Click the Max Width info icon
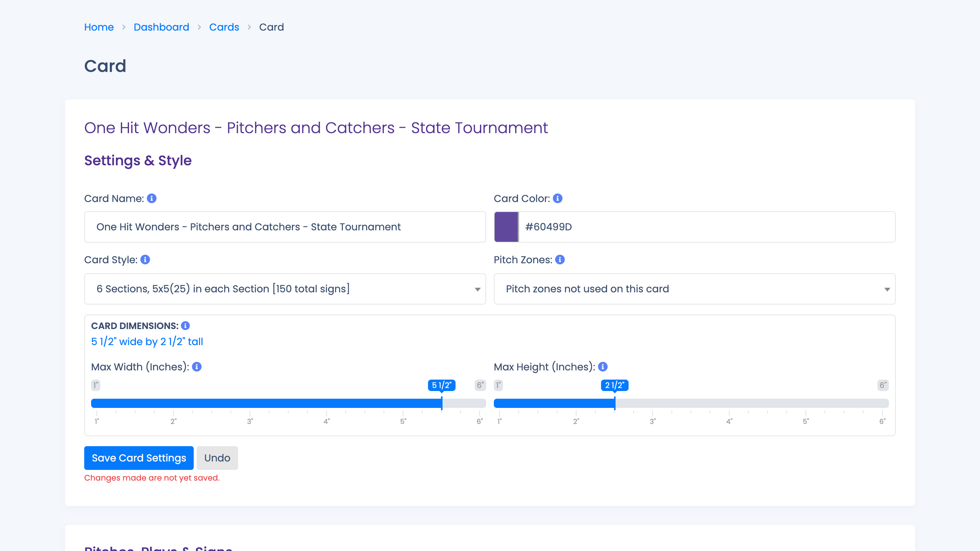The height and width of the screenshot is (551, 980). [x=197, y=367]
